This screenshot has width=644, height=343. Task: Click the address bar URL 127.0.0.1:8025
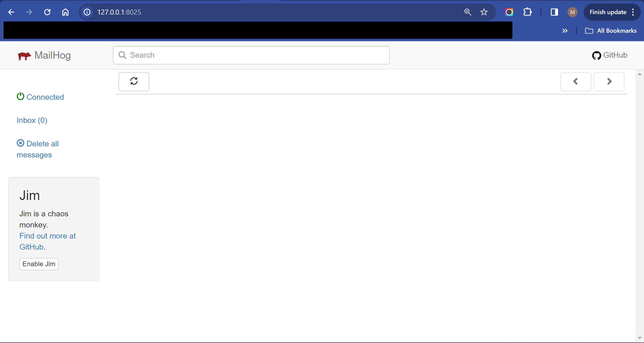tap(119, 12)
